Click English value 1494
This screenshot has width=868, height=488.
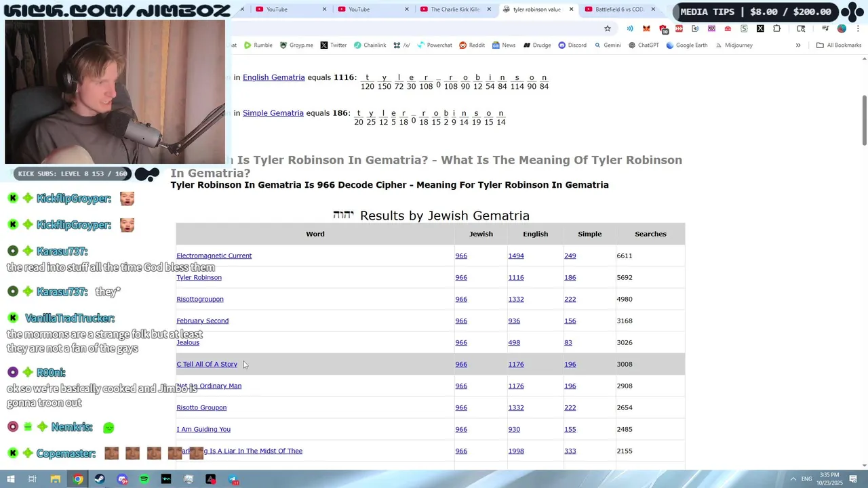[x=516, y=256]
